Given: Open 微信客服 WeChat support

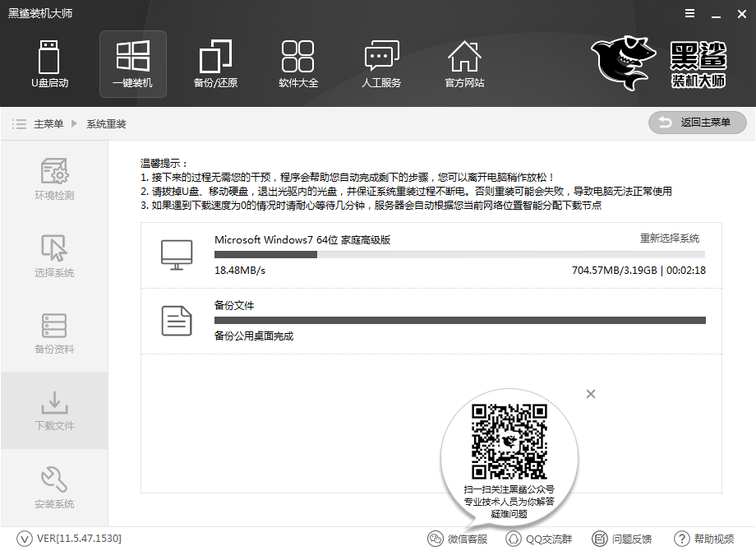Looking at the screenshot, I should click(x=461, y=539).
